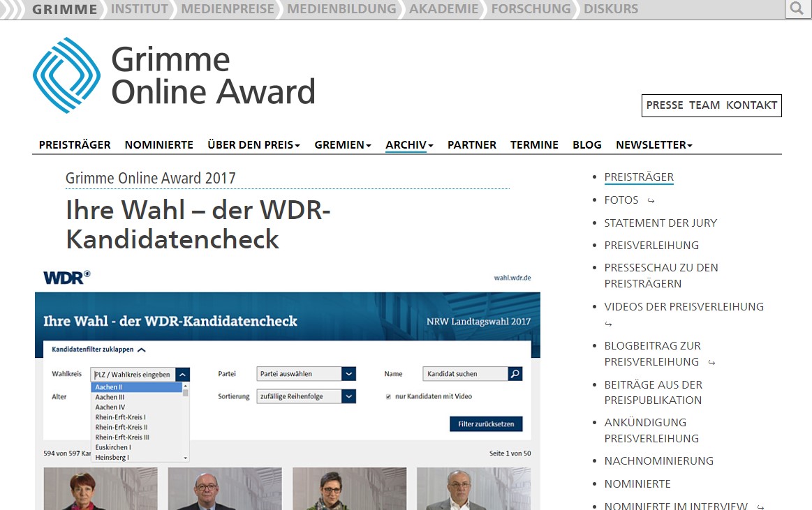Open sidebar link BEITRÄGE AUS DER PREISPUBLIKATION
This screenshot has height=510, width=812.
(654, 393)
